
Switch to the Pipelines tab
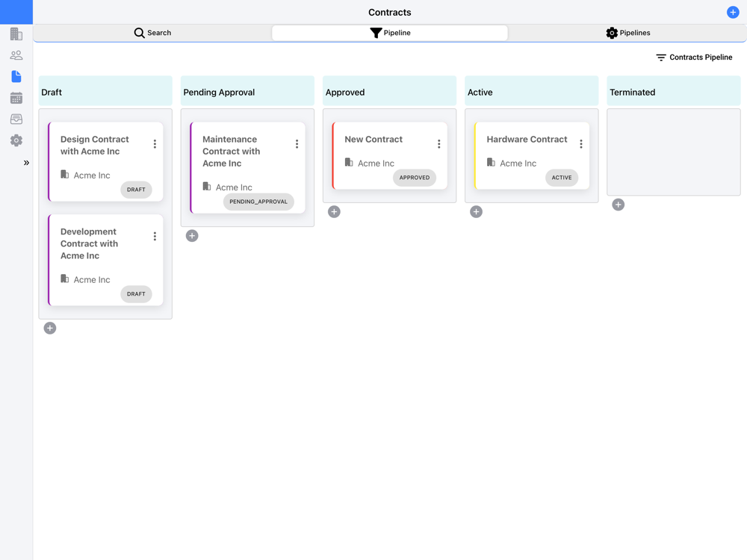[x=628, y=33]
